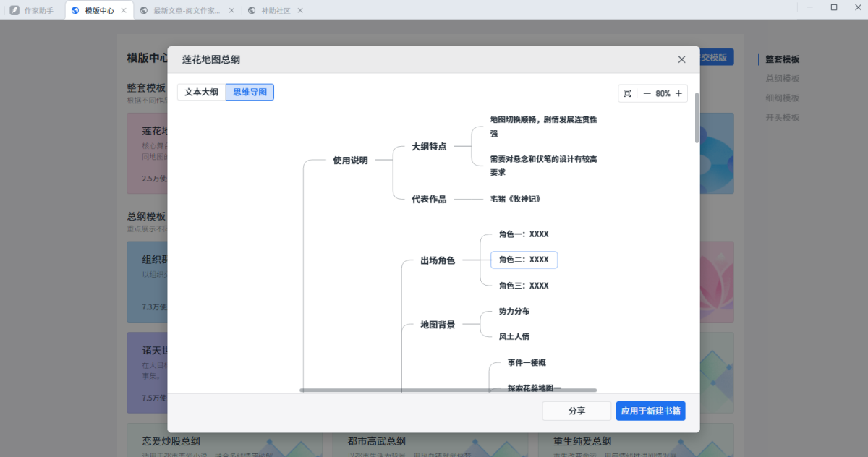This screenshot has width=868, height=457.
Task: Switch to 文本大纲 view
Action: coord(201,93)
